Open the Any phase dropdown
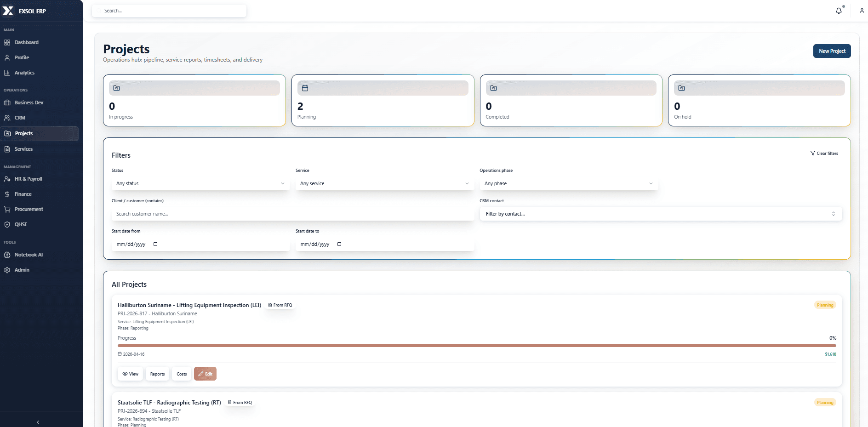 coord(569,183)
